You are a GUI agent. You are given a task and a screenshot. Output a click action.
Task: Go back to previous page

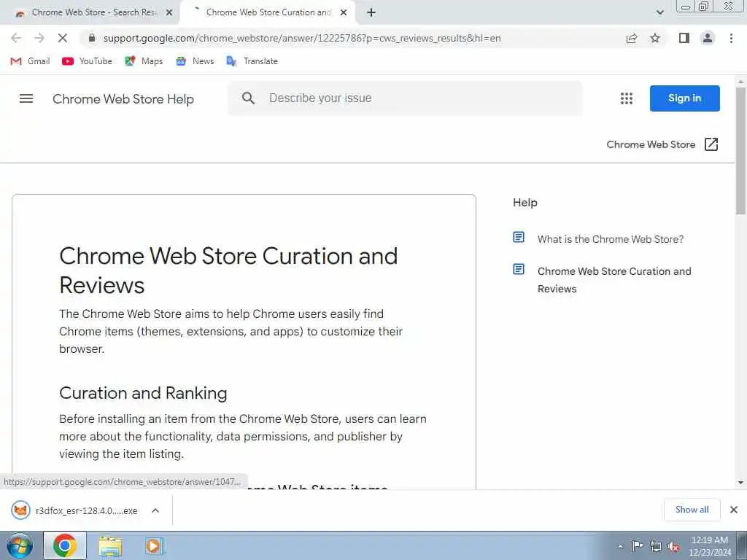point(16,38)
